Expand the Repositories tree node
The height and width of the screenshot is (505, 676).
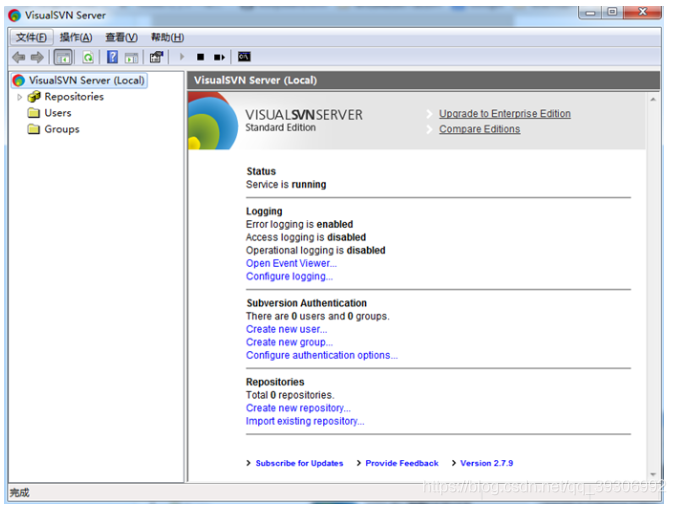point(19,97)
